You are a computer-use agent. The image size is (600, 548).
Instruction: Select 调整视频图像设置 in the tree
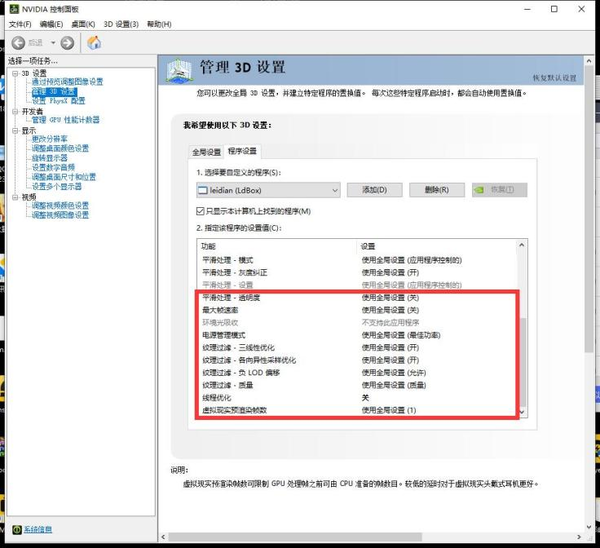click(x=60, y=215)
